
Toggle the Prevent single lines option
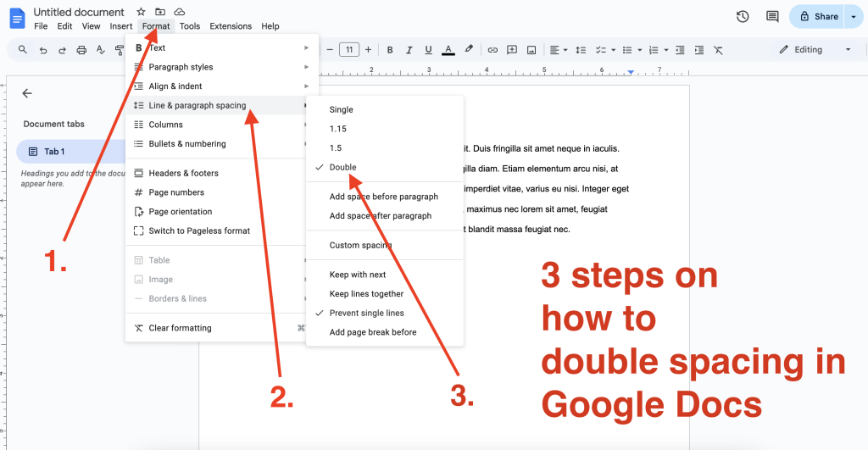366,313
